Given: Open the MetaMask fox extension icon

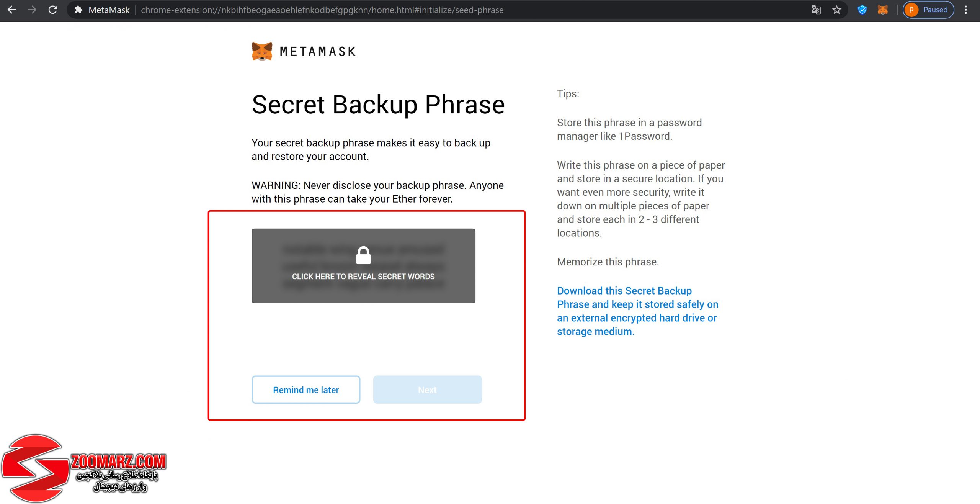Looking at the screenshot, I should point(883,10).
